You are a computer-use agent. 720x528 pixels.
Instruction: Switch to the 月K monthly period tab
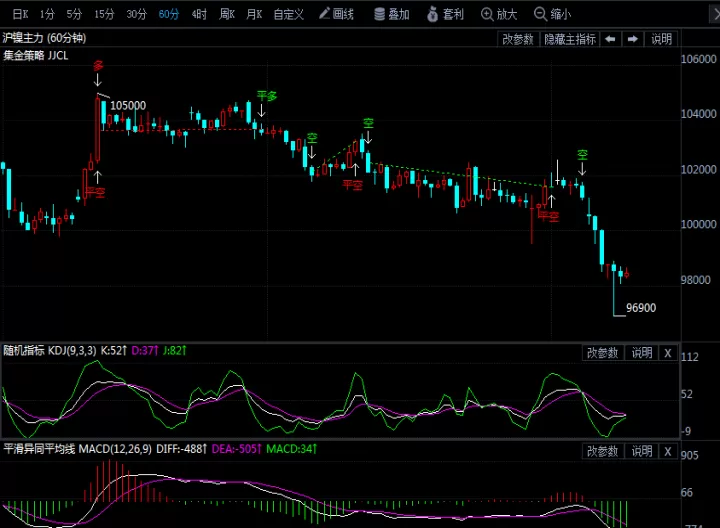(x=254, y=14)
